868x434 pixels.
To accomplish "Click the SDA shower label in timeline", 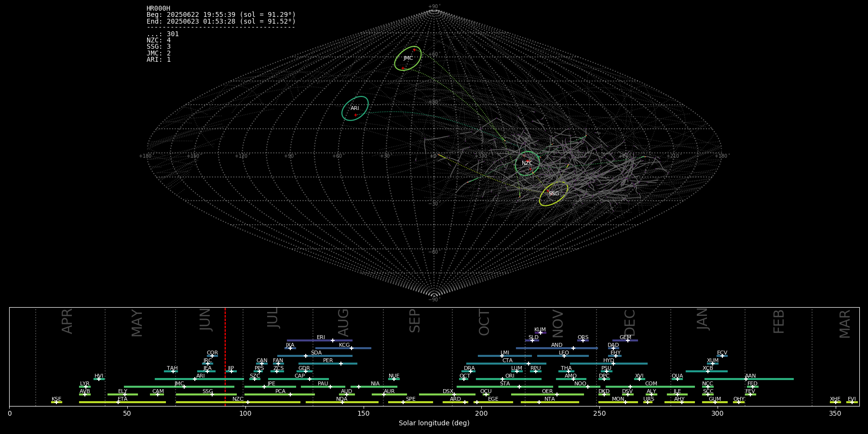I will (x=316, y=353).
